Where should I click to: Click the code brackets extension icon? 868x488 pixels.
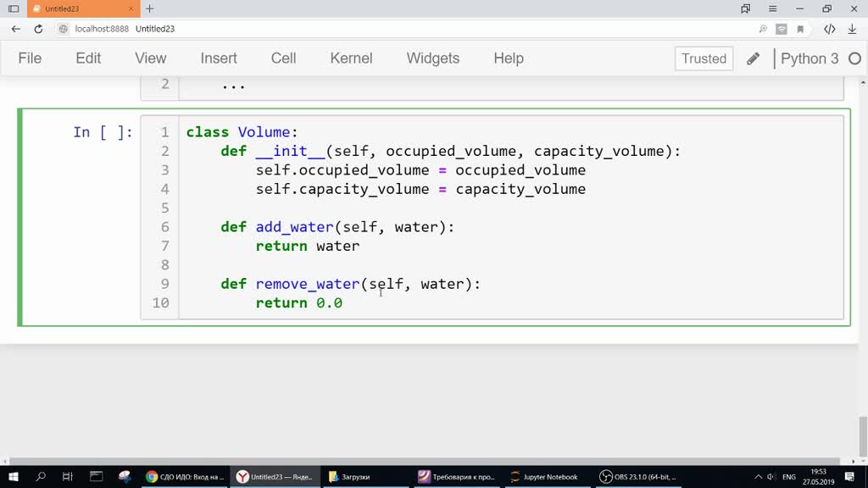pyautogui.click(x=829, y=29)
